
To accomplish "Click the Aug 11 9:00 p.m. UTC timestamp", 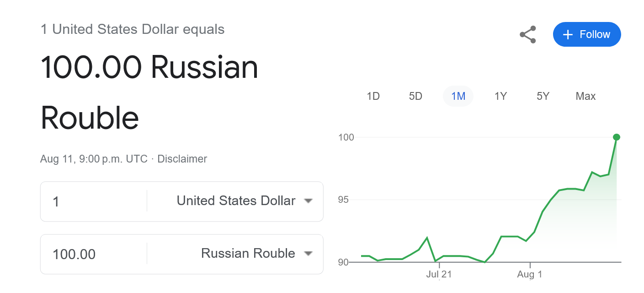I will click(94, 159).
